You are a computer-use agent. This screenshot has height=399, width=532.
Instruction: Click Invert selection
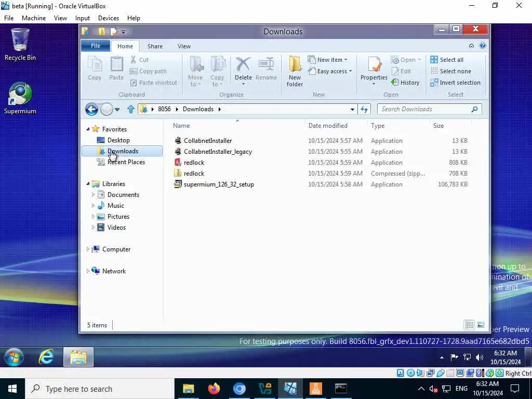[x=455, y=83]
